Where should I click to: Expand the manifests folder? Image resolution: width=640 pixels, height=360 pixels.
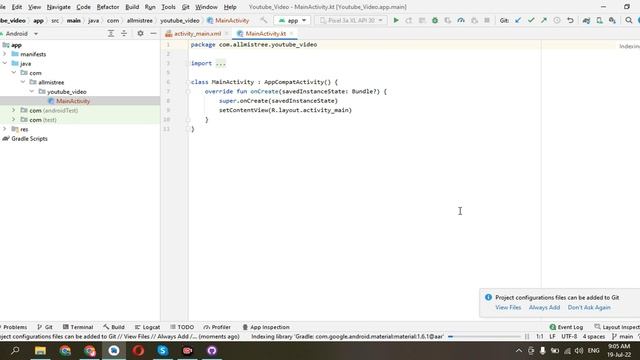[x=5, y=54]
